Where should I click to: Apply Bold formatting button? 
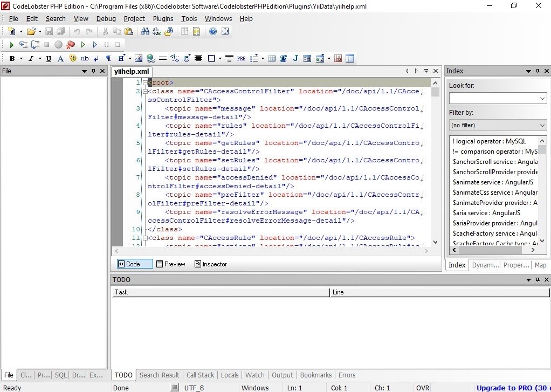pyautogui.click(x=12, y=58)
